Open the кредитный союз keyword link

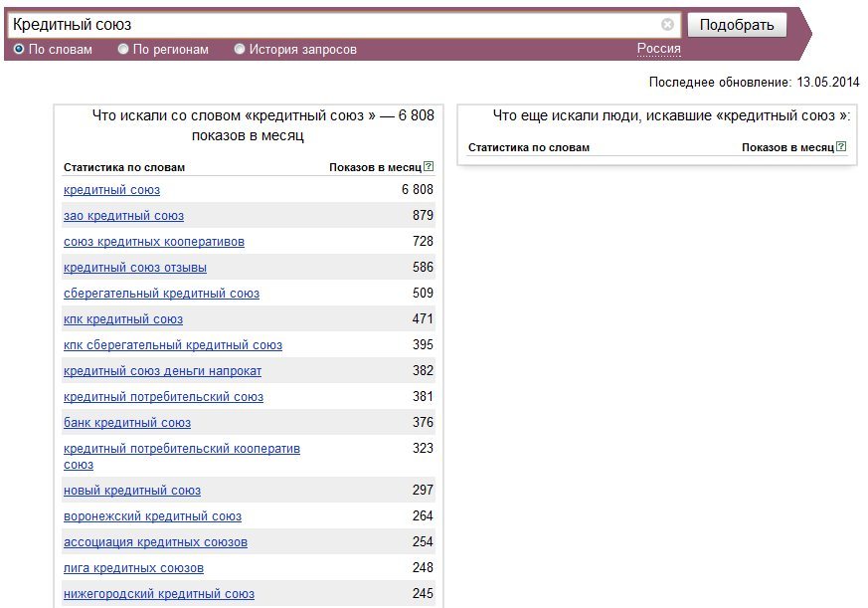point(111,190)
